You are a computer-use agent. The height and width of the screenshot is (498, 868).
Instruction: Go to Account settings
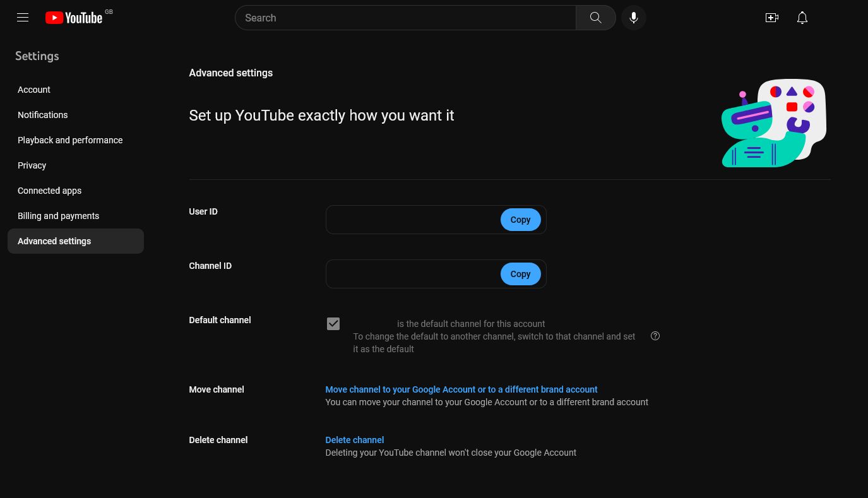pyautogui.click(x=34, y=90)
